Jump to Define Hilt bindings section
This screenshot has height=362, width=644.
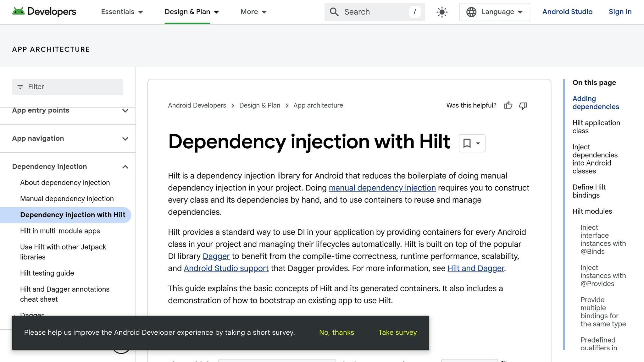(589, 191)
